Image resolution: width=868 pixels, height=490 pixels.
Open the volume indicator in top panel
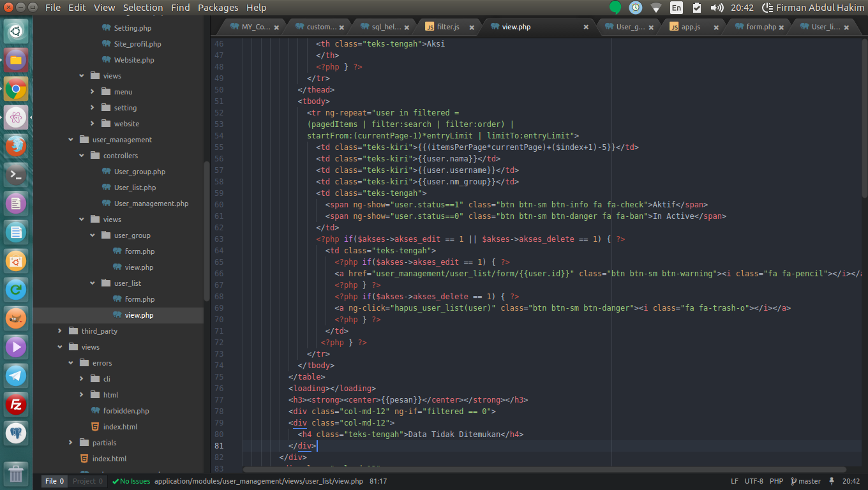pos(717,8)
